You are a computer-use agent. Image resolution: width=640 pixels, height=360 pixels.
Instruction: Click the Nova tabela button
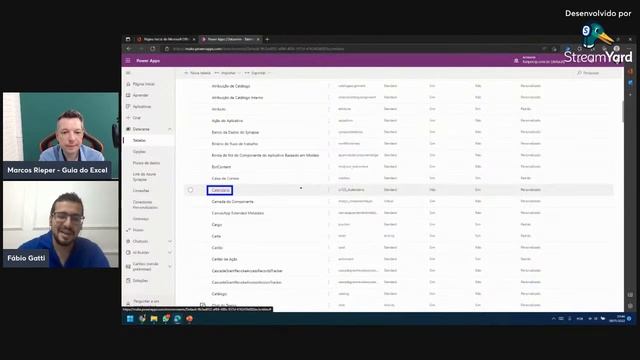coord(198,73)
